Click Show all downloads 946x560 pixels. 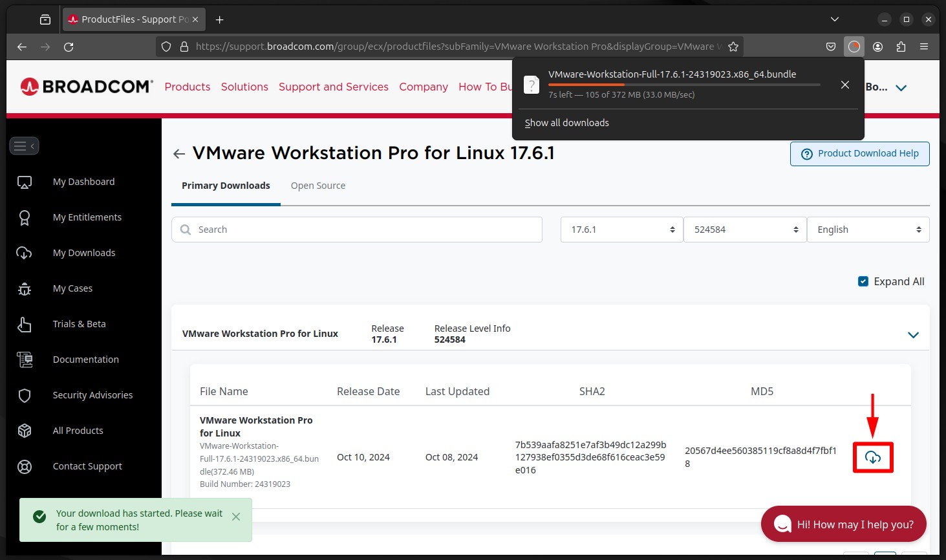(566, 123)
